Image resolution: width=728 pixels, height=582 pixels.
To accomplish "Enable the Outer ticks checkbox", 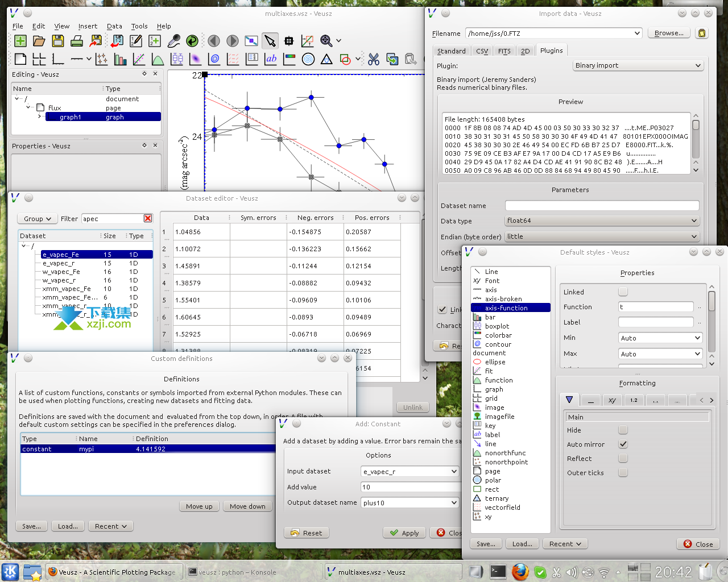I will tap(623, 472).
